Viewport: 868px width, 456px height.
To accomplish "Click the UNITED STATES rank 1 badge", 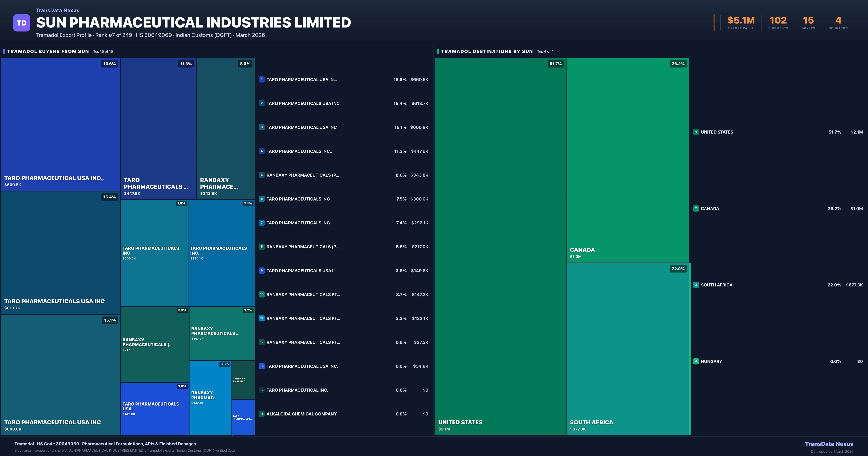I will 696,132.
